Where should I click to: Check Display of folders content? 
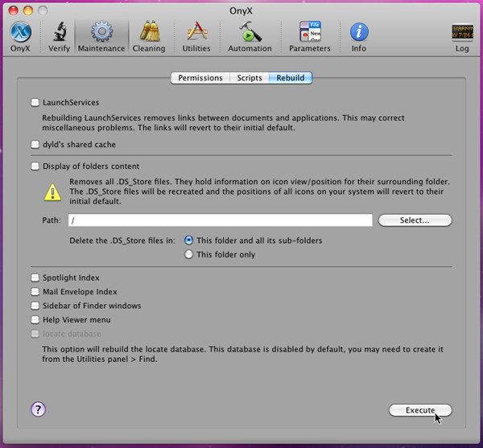(x=35, y=166)
